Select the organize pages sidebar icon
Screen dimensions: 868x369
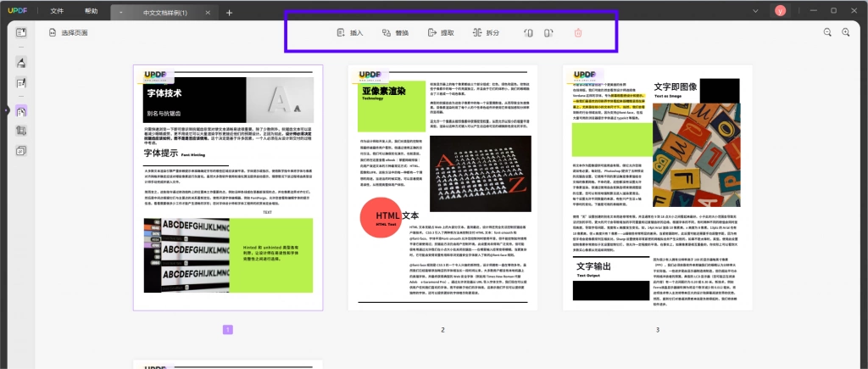pyautogui.click(x=21, y=111)
